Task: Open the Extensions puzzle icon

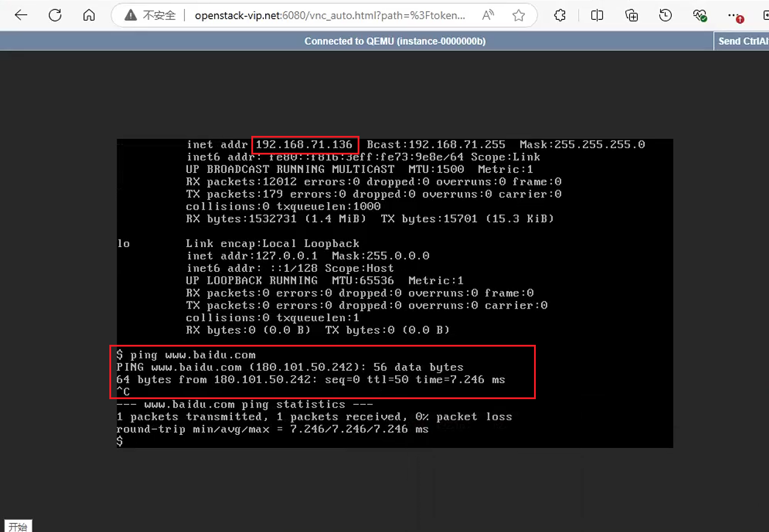Action: pyautogui.click(x=560, y=16)
